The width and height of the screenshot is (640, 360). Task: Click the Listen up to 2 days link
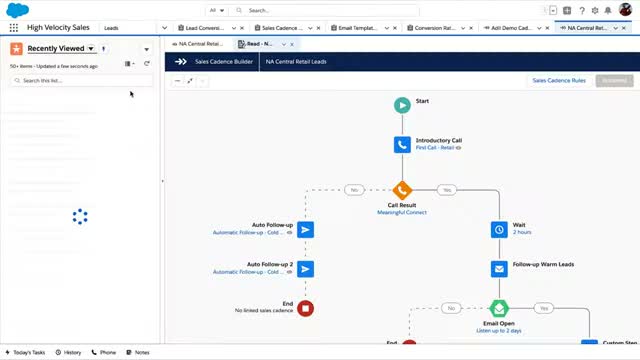499,331
